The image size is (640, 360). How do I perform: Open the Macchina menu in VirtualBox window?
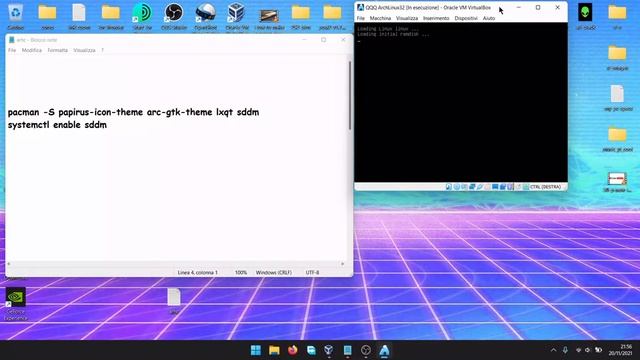click(380, 18)
